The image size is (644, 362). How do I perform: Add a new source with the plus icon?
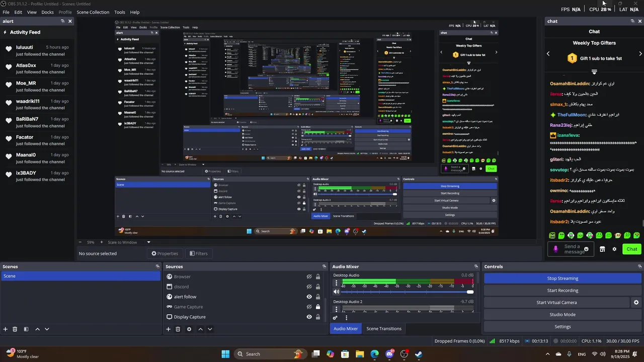tap(169, 329)
